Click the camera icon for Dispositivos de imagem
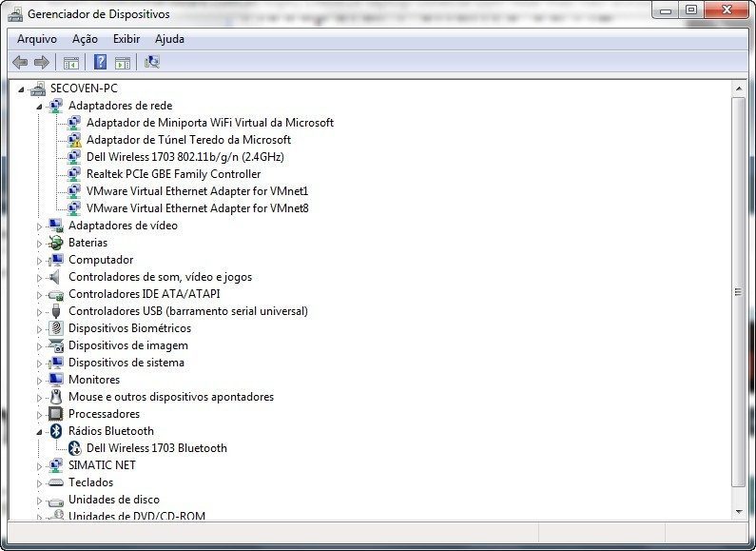756x551 pixels. 56,345
